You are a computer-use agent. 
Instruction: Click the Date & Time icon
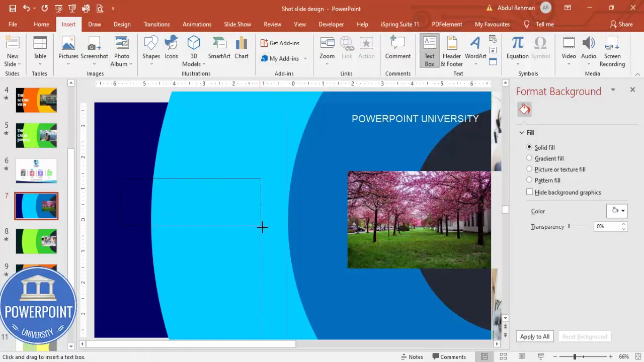tap(493, 39)
